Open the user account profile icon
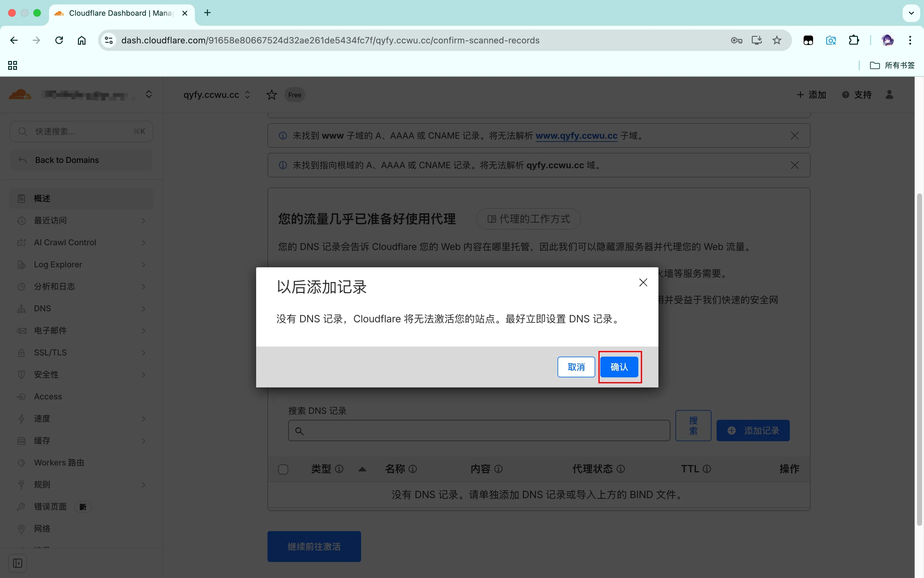The width and height of the screenshot is (924, 578). coord(889,95)
